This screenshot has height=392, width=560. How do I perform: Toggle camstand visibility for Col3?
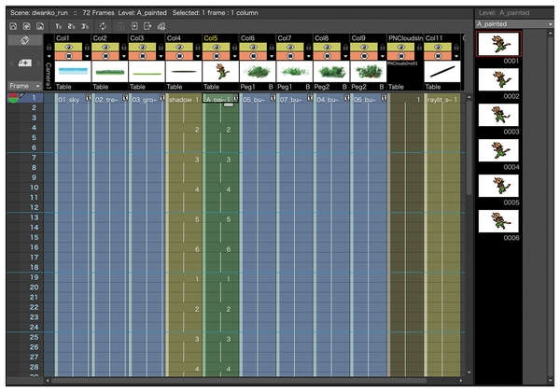(143, 56)
